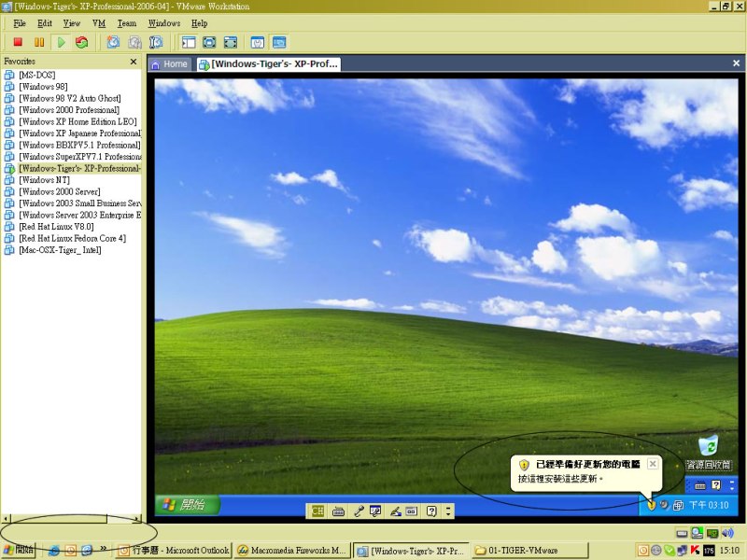Screen dimensions: 747x560
Task: Click the Suspend VM pause button
Action: pos(39,42)
